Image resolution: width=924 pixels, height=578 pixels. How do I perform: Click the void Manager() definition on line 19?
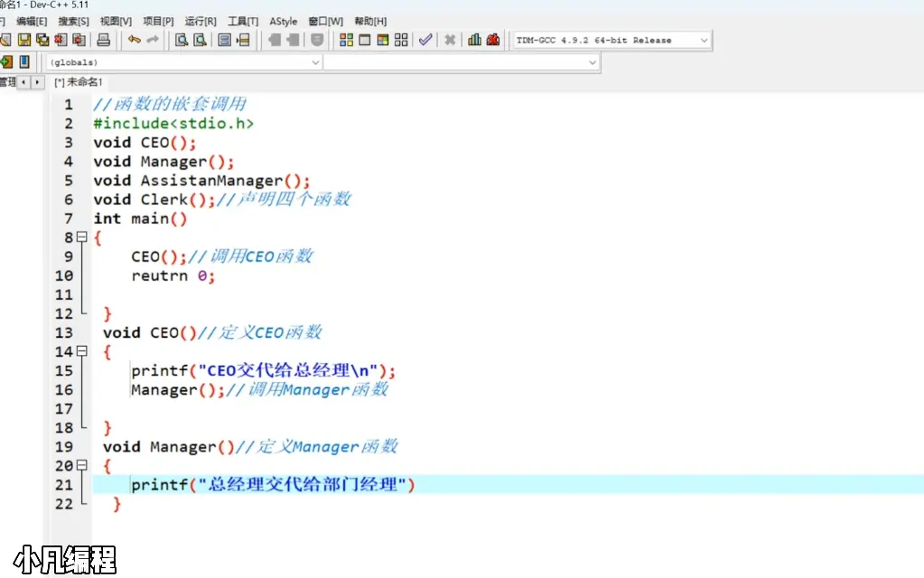click(x=169, y=447)
